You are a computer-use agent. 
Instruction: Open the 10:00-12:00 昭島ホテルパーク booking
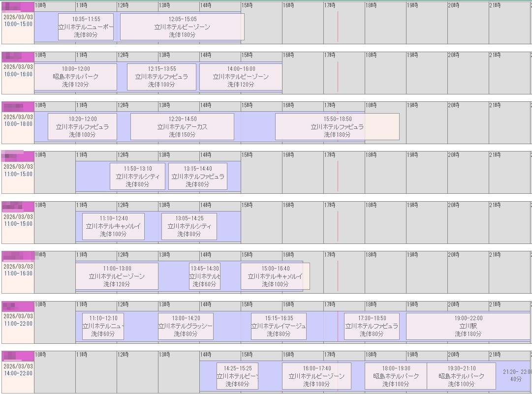(76, 77)
